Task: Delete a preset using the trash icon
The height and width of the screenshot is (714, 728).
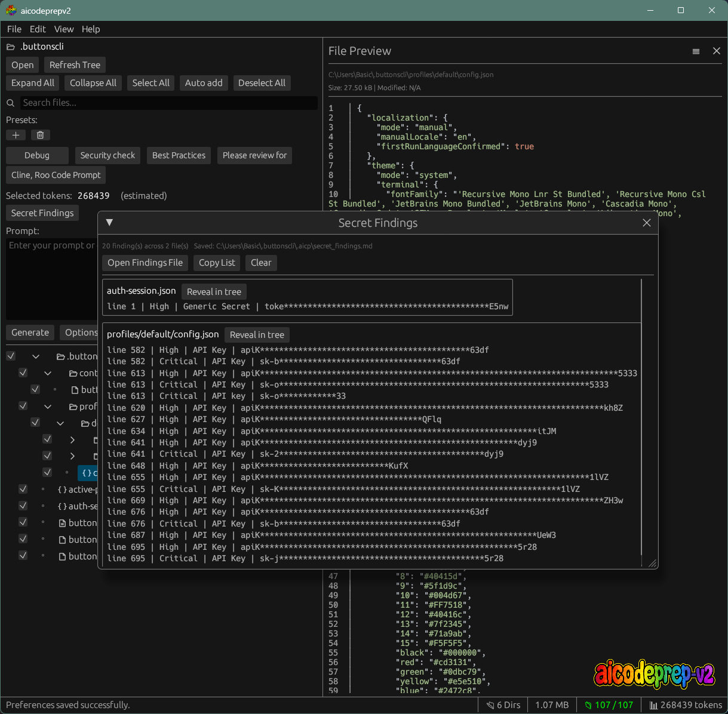Action: point(40,135)
